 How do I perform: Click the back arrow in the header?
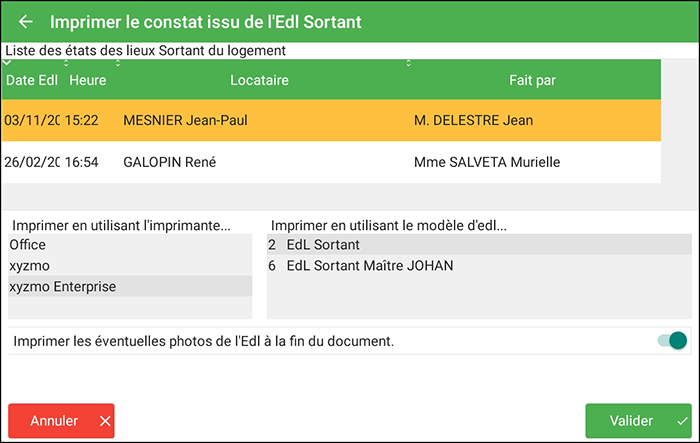(x=26, y=21)
